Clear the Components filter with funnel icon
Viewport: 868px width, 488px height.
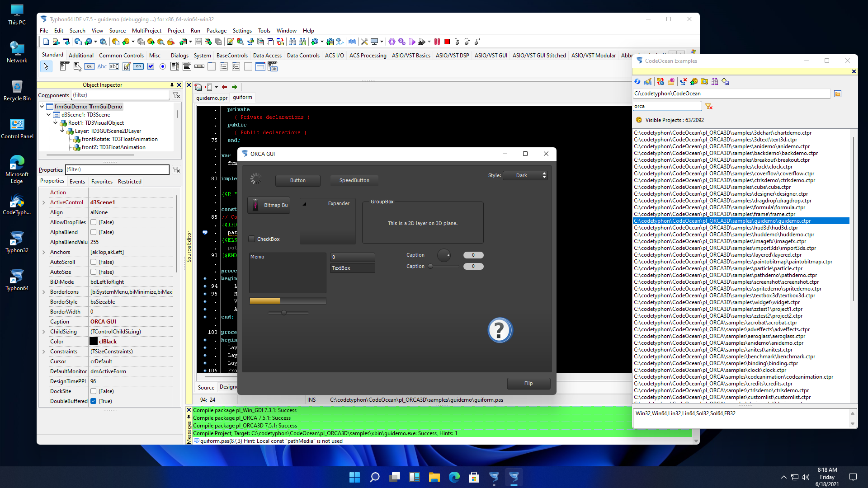click(176, 95)
